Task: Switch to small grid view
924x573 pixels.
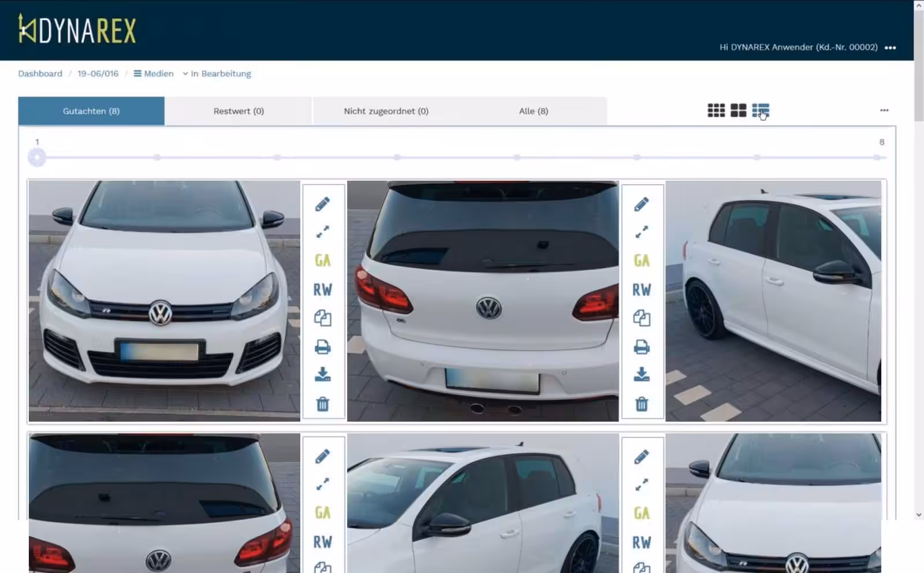Action: tap(716, 110)
